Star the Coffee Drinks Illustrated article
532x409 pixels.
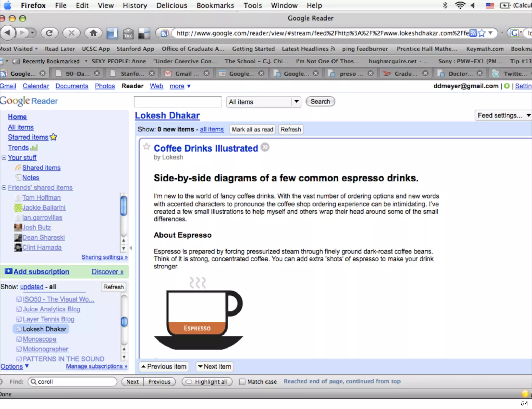point(147,147)
